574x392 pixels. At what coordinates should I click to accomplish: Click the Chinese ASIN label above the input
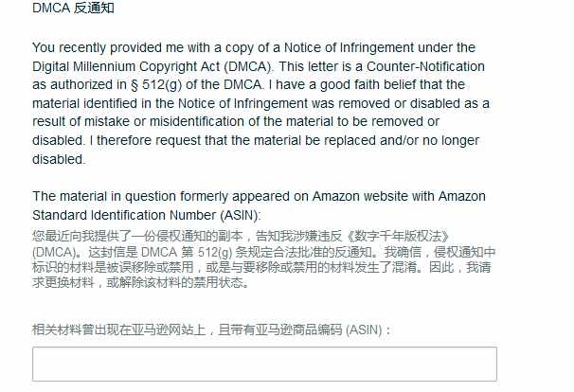click(211, 330)
